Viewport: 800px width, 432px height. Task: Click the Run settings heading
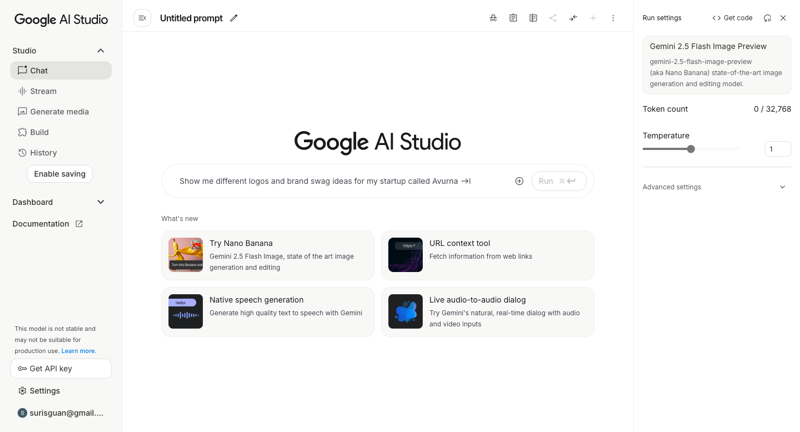click(662, 18)
